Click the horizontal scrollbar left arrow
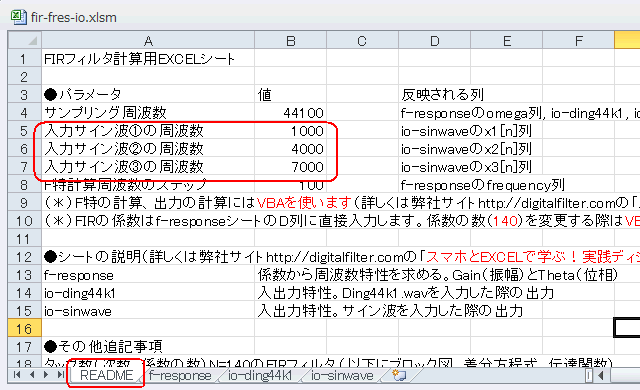 pyautogui.click(x=601, y=375)
